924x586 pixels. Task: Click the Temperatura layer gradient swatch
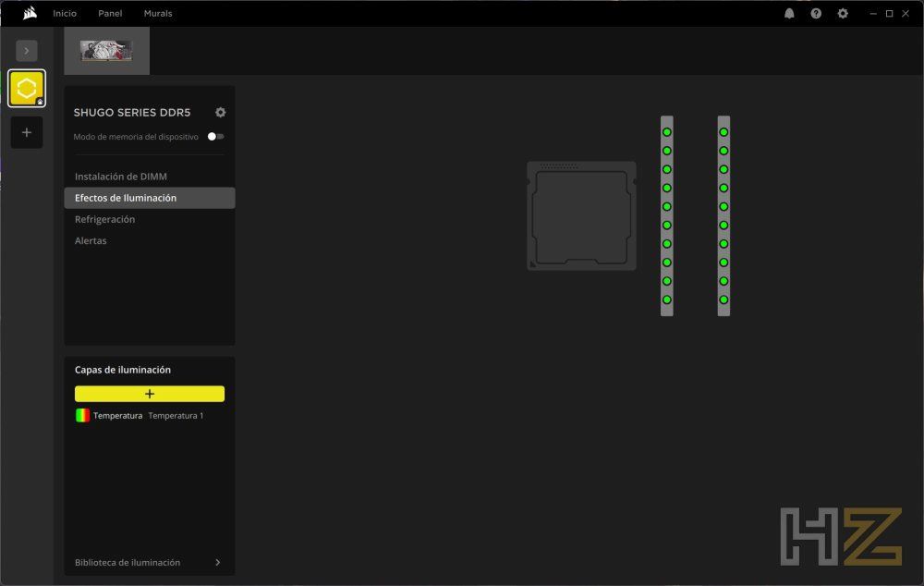tap(82, 416)
